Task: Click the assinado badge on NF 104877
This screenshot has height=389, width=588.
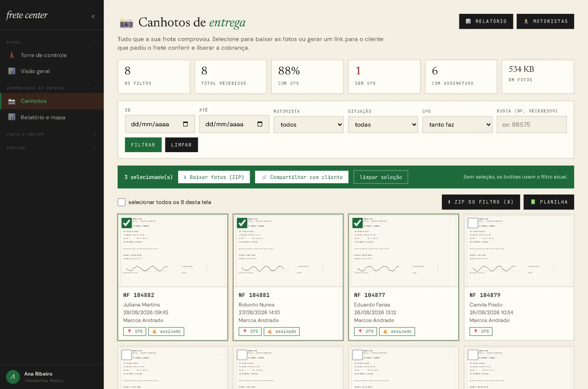Action: tap(397, 331)
